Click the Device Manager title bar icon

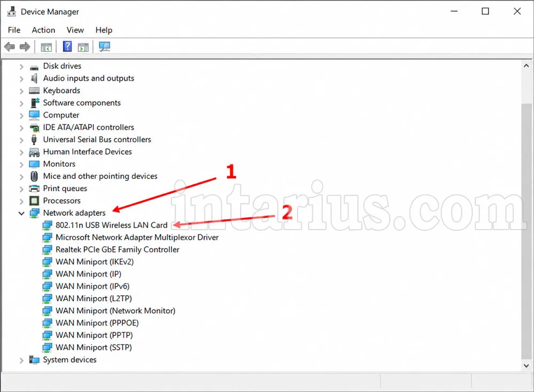pos(12,11)
